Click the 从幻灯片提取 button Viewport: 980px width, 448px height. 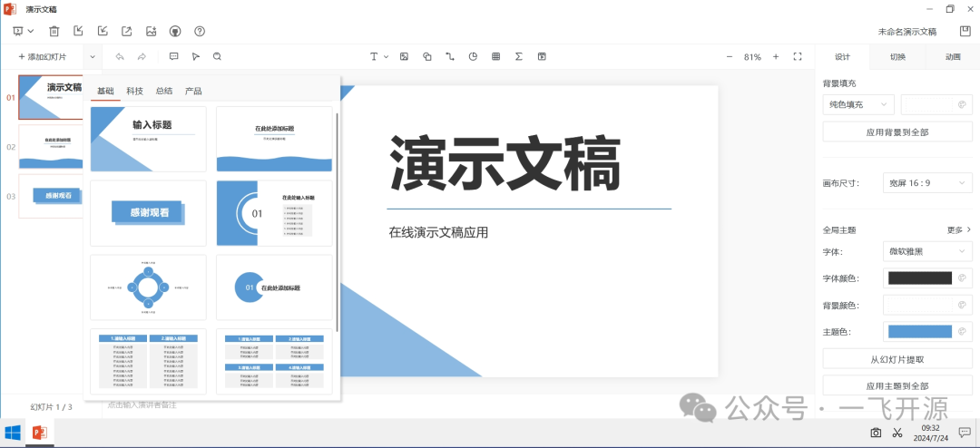point(897,359)
